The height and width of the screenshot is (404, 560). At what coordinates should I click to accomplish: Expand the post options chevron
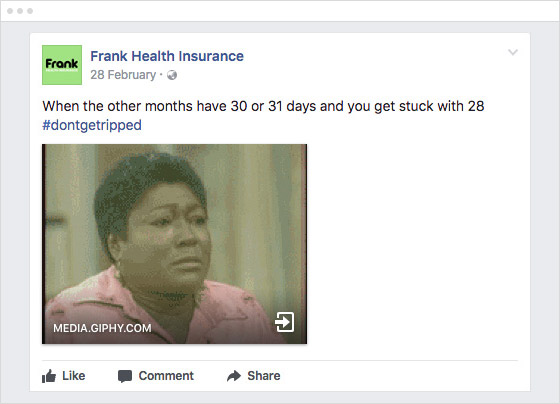click(x=513, y=53)
